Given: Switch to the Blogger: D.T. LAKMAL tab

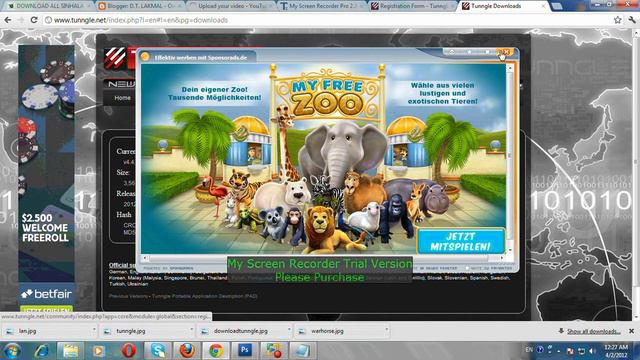Looking at the screenshot, I should pyautogui.click(x=141, y=6).
